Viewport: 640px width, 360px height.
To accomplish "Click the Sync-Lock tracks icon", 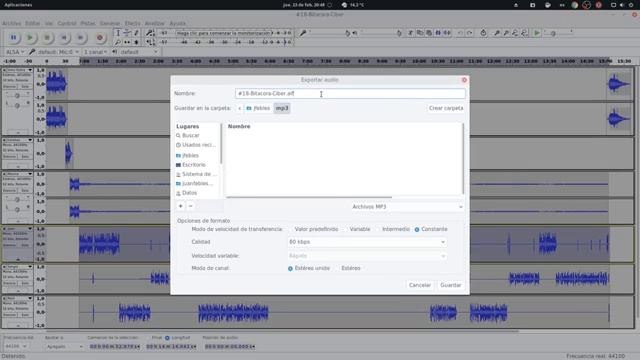I will (483, 33).
